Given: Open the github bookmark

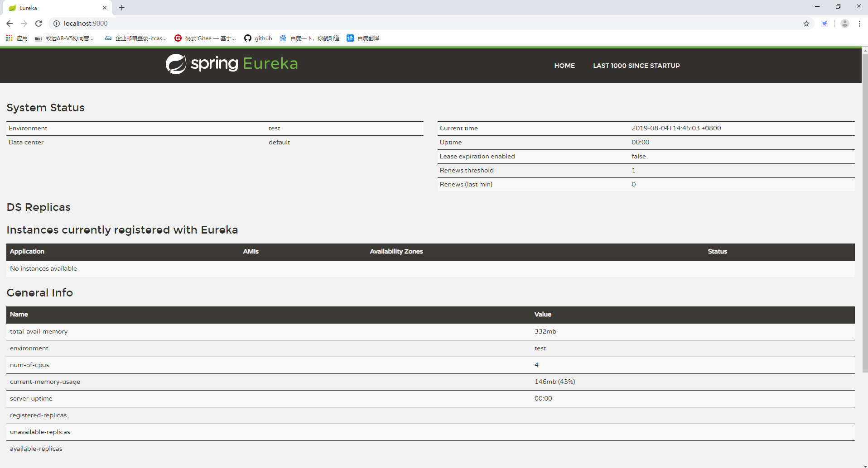Looking at the screenshot, I should click(258, 38).
